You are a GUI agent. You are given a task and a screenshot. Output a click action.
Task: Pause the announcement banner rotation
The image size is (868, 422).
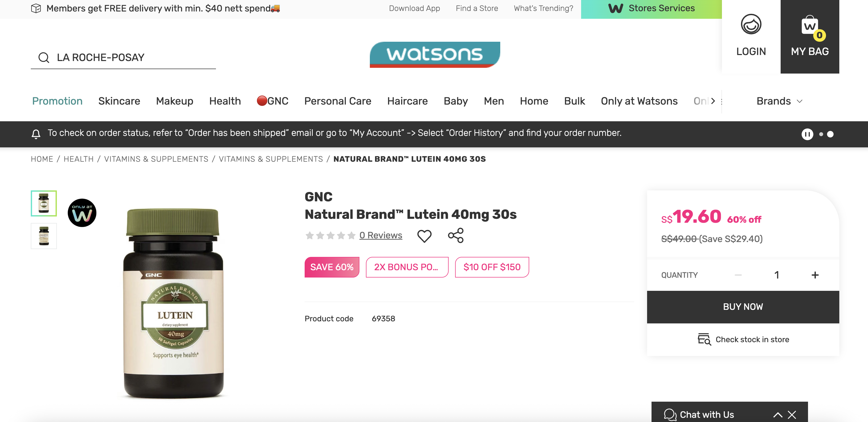807,134
